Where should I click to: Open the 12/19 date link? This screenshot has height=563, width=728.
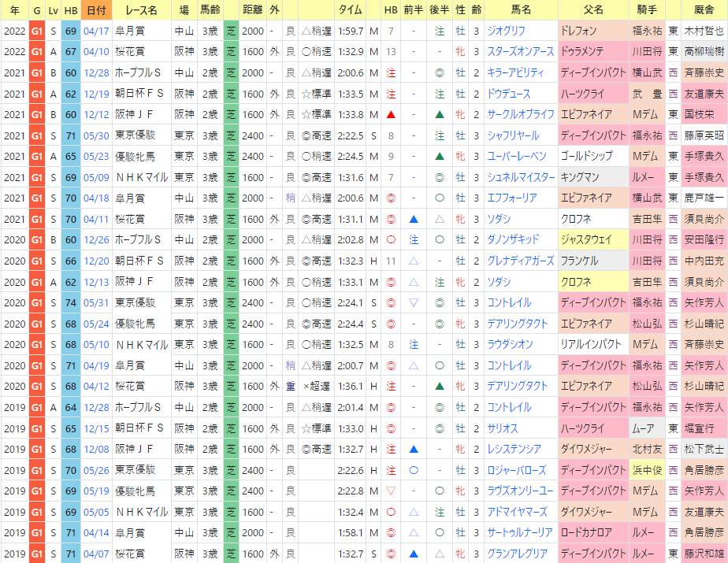click(96, 94)
